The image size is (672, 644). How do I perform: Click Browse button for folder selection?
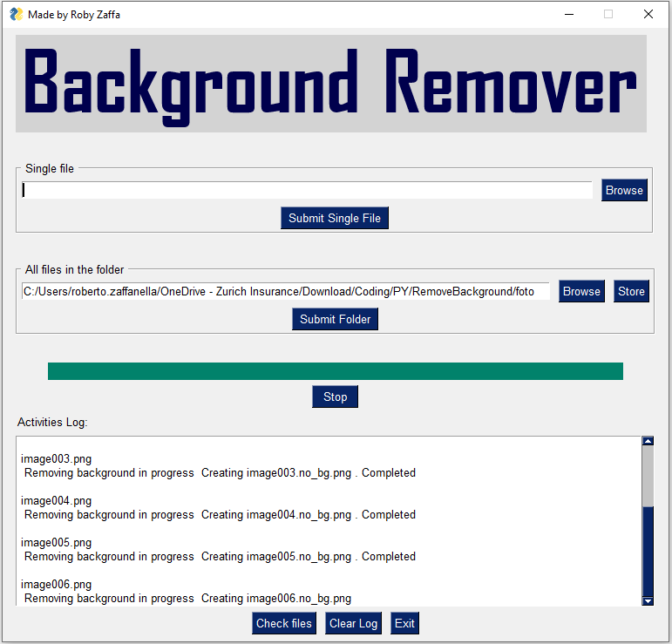pyautogui.click(x=581, y=291)
